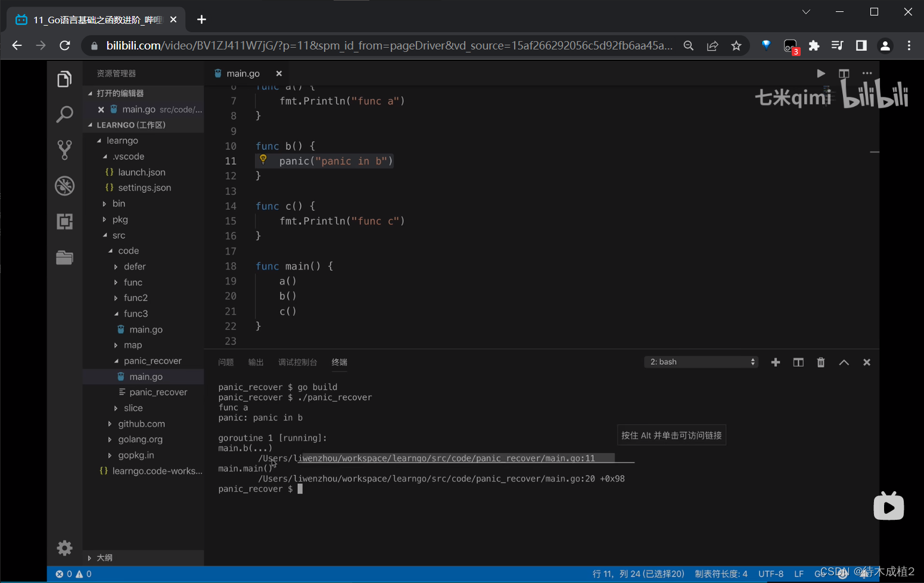Screen dimensions: 924x583
Task: Select the main.go editor tab
Action: (x=242, y=73)
